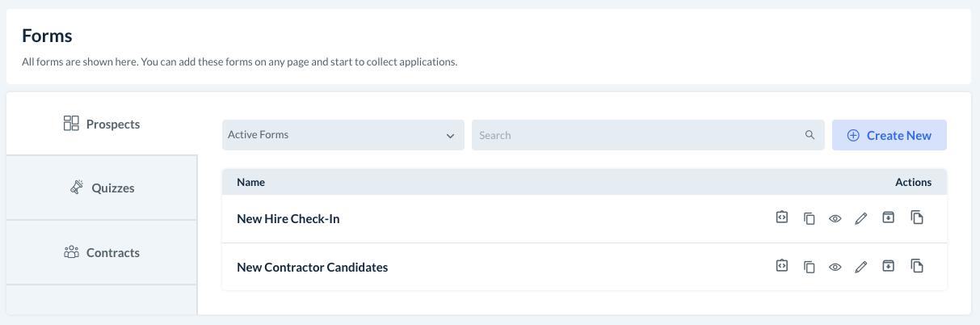Edit New Hire Check-In with pencil icon

point(861,218)
